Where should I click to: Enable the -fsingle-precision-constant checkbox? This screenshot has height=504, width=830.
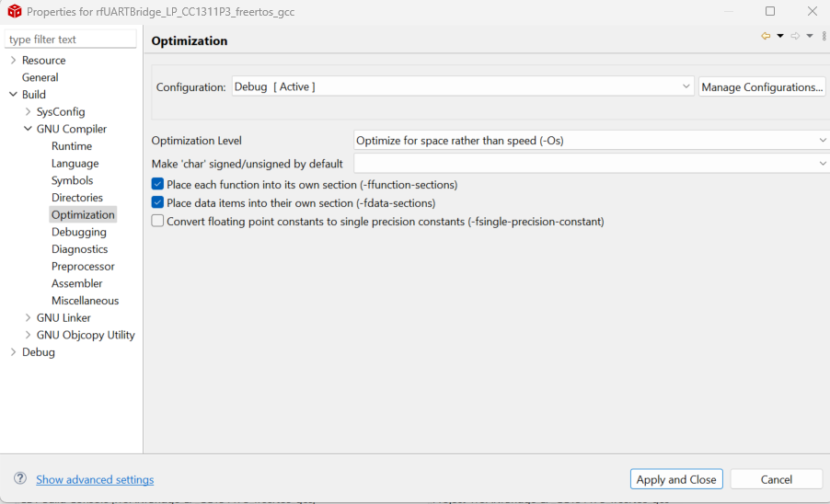(x=158, y=221)
